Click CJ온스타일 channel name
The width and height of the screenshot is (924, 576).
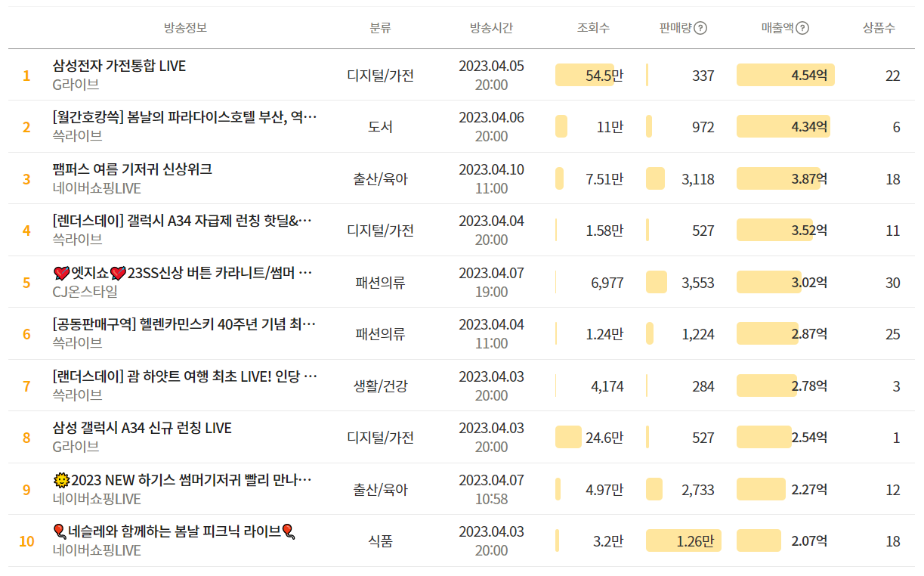(x=85, y=291)
